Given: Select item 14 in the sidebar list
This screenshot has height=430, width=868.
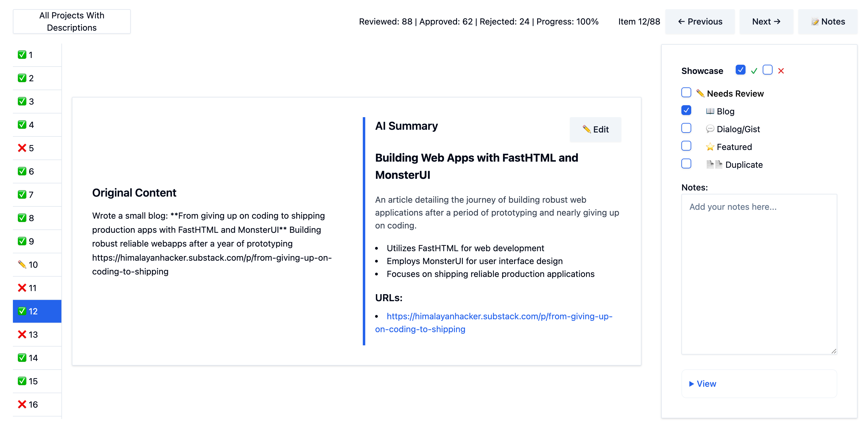Looking at the screenshot, I should click(x=33, y=358).
